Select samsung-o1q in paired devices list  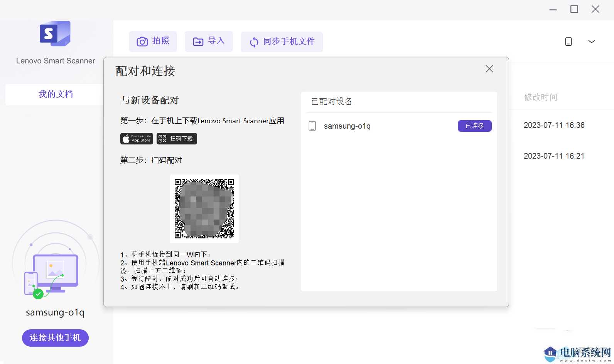[x=399, y=126]
